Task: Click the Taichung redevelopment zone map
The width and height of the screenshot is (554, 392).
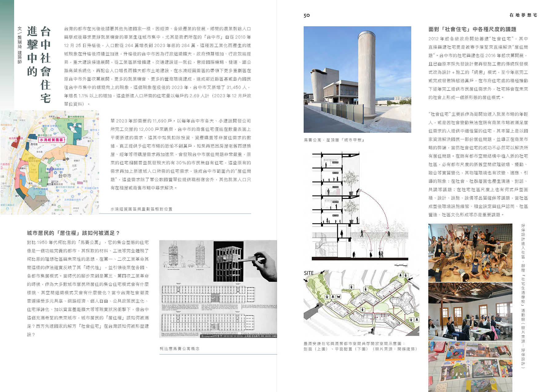Action: pos(50,162)
